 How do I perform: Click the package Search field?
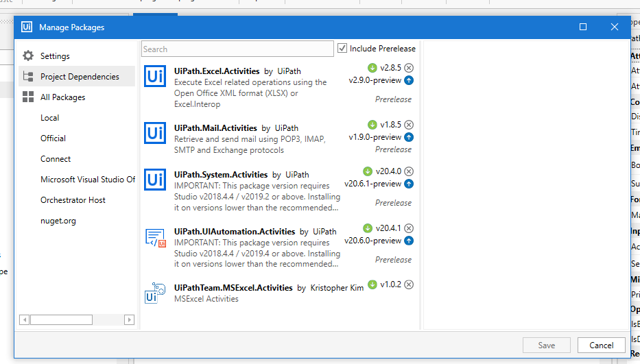point(237,49)
